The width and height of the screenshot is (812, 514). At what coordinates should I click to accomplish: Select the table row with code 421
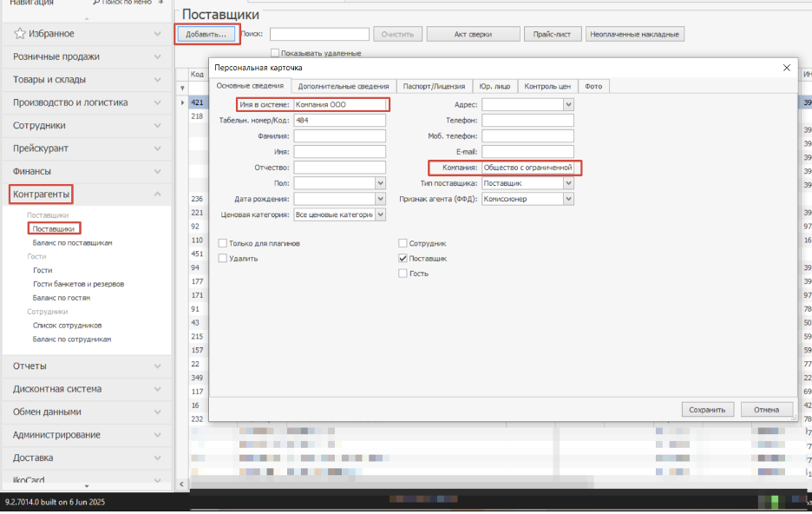click(x=197, y=102)
